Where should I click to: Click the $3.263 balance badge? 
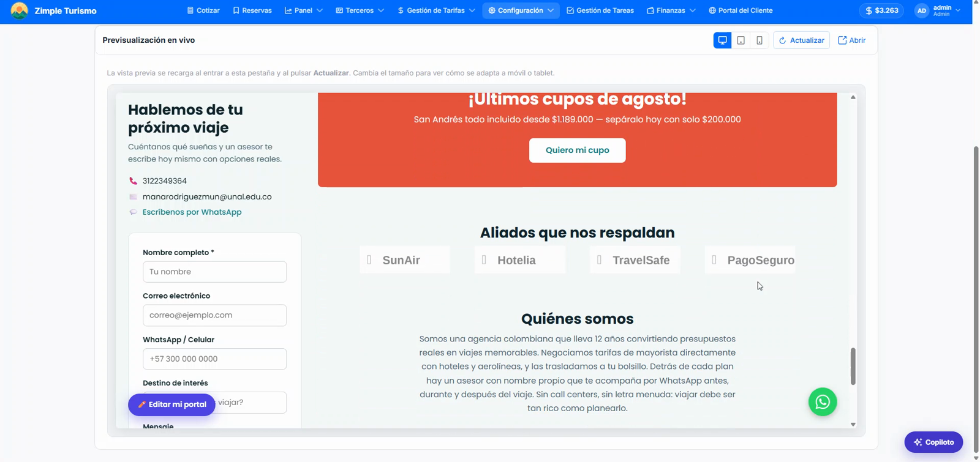882,10
